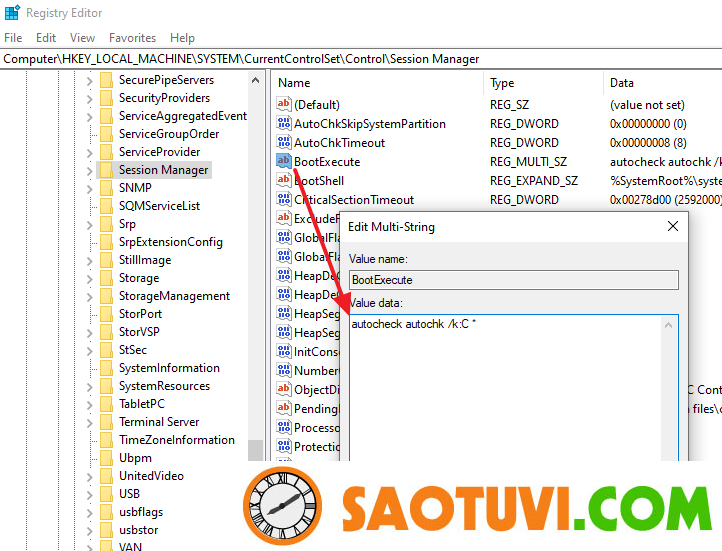Click the Value name field BootExecute

513,280
